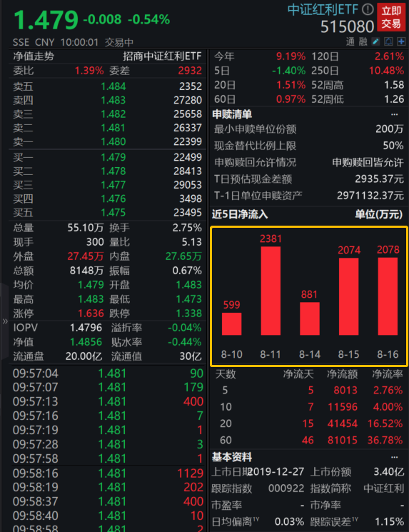409x532 pixels.
Task: Select the 8-16 net inflow bar
Action: click(388, 296)
